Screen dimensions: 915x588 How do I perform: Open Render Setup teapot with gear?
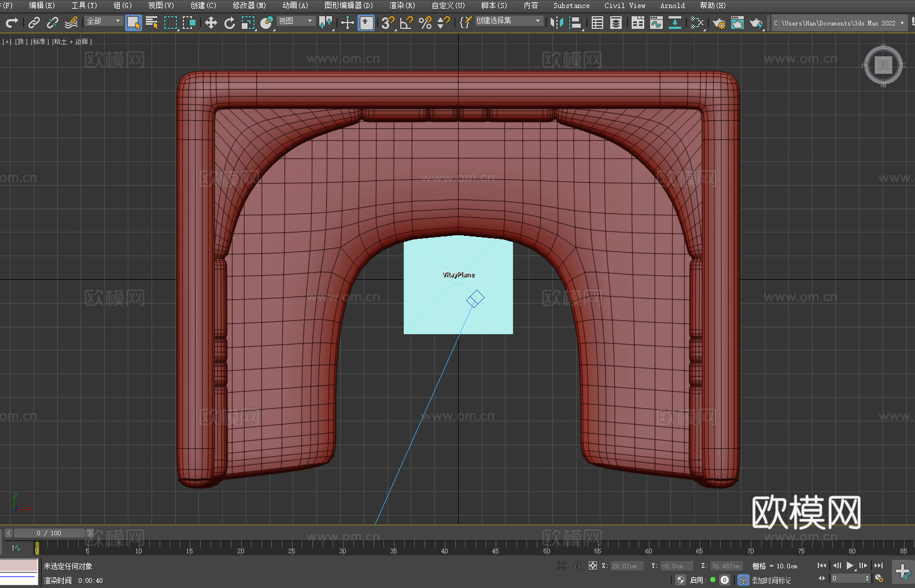[719, 23]
